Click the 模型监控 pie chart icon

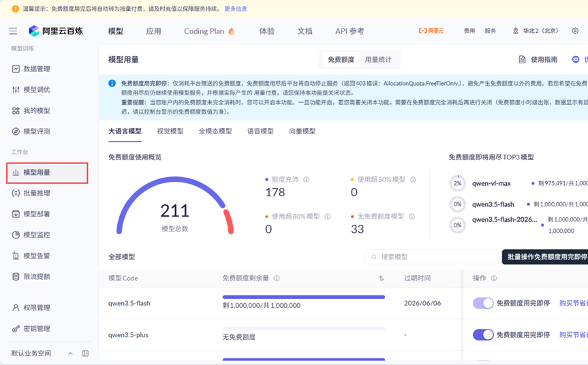(16, 234)
